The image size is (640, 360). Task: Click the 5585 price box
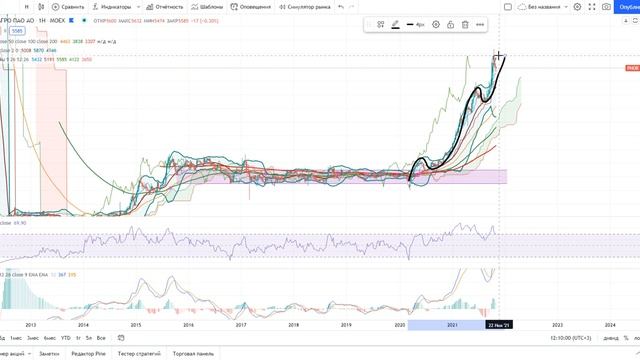coord(17,31)
